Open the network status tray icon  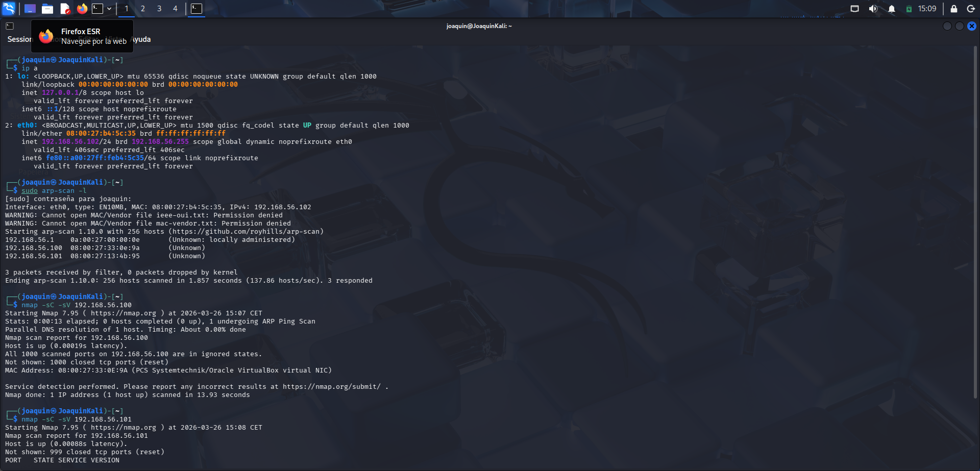pos(854,8)
